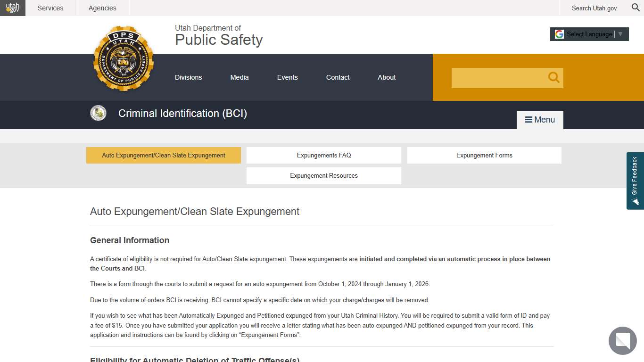Open the Expungement Forms page
Viewport: 644px width, 362px height.
484,155
